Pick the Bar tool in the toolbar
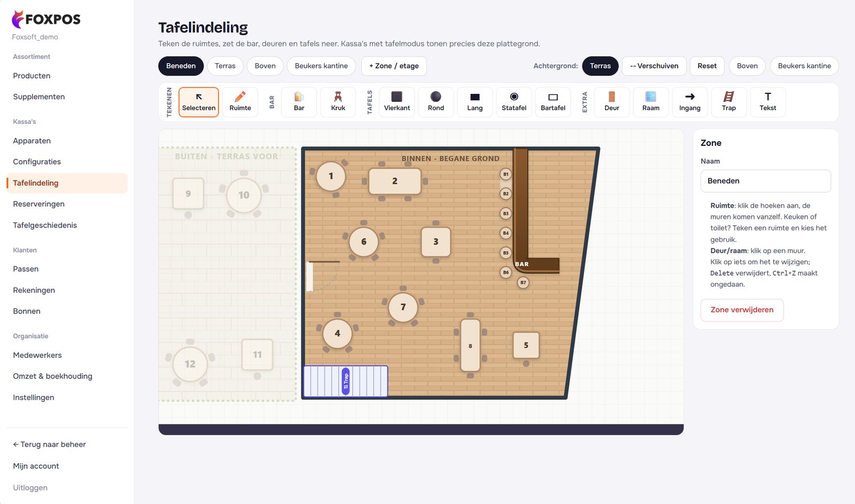 click(299, 102)
